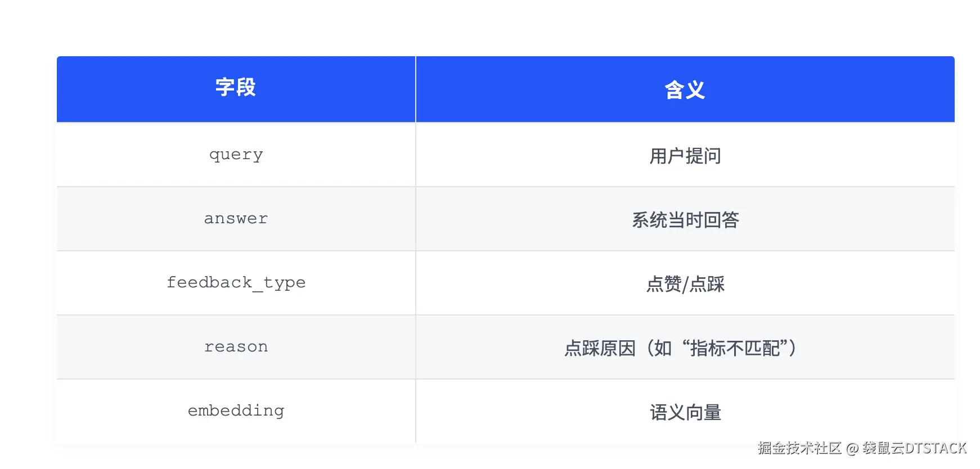Click the 语义向量 meaning cell
The height and width of the screenshot is (469, 980).
[x=685, y=411]
